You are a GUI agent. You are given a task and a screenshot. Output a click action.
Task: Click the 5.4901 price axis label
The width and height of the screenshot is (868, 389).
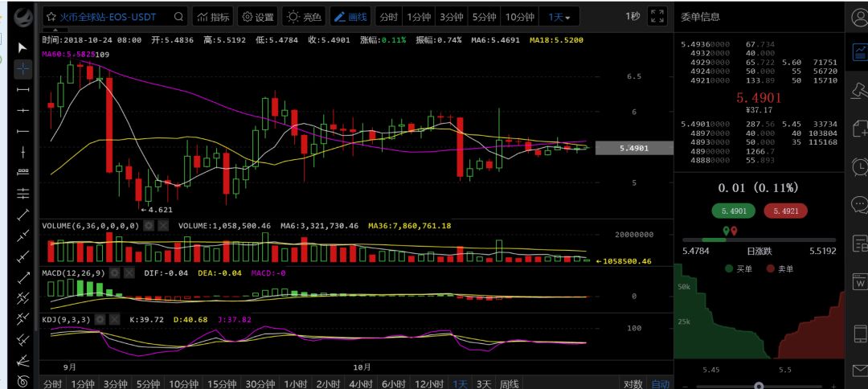tap(634, 148)
